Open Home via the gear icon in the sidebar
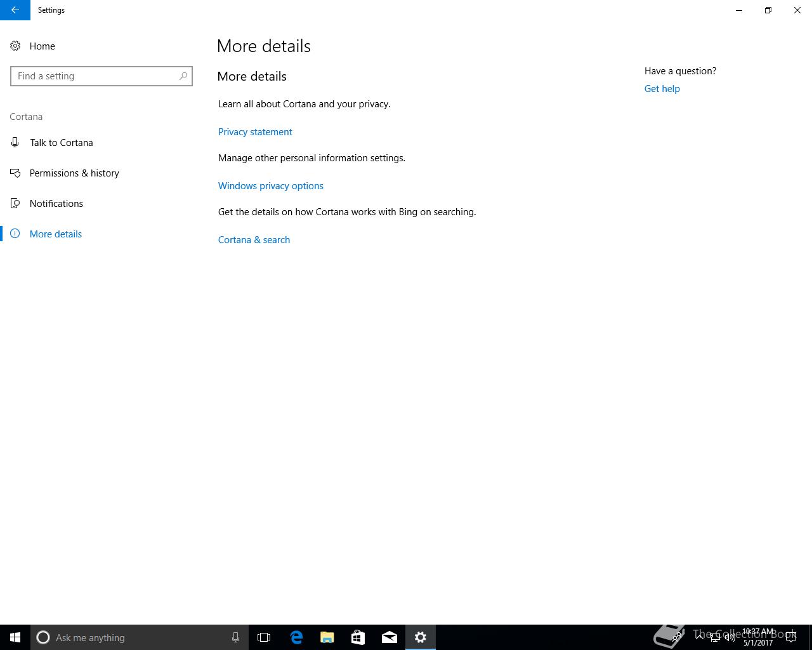Viewport: 812px width, 650px height. [15, 46]
